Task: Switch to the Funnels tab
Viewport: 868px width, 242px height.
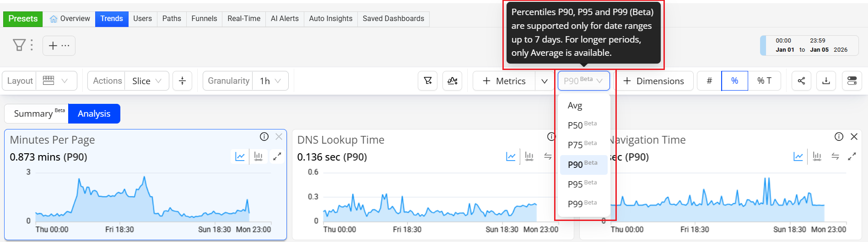Action: pos(204,19)
